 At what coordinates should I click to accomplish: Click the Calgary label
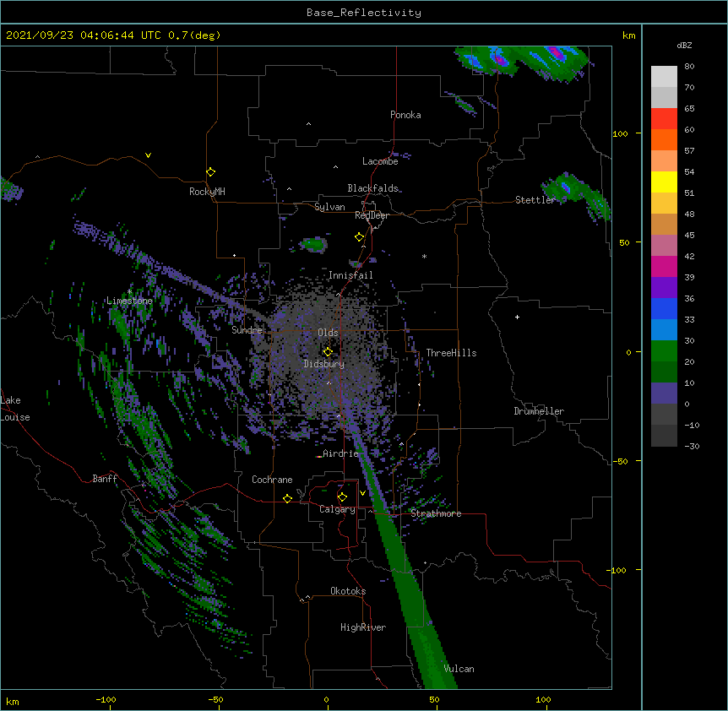[337, 509]
